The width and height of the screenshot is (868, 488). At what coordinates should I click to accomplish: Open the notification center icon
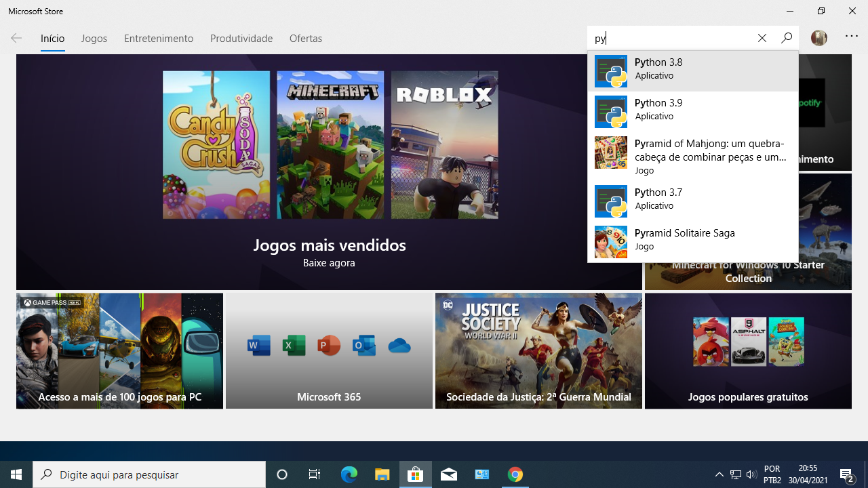[x=846, y=474]
